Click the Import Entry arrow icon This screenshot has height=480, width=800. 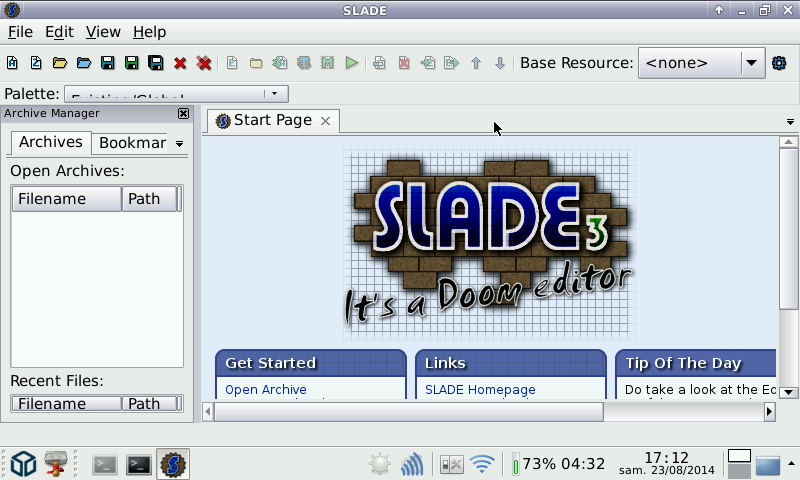pos(428,63)
